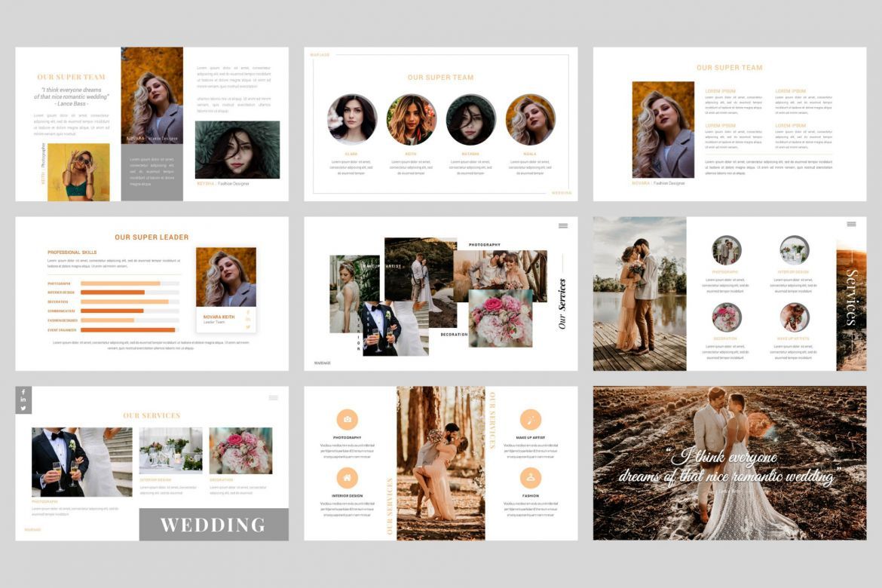The height and width of the screenshot is (588, 882).
Task: Select the Twitter icon on Our Services slide
Action: (23, 408)
